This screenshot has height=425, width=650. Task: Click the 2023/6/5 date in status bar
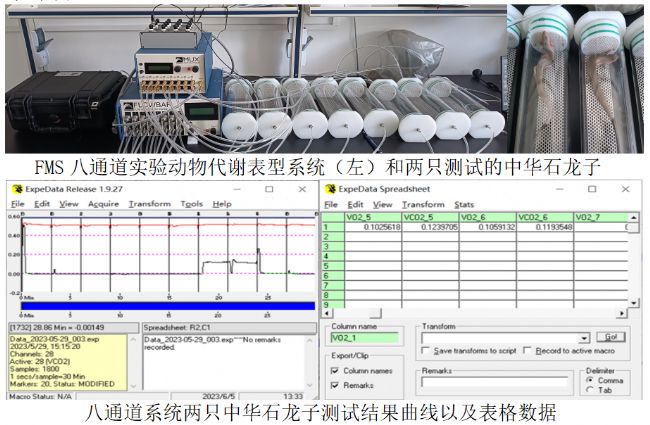(218, 396)
